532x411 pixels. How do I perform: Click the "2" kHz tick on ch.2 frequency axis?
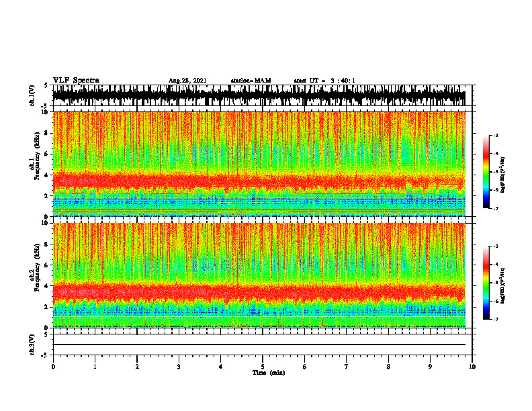[x=47, y=307]
